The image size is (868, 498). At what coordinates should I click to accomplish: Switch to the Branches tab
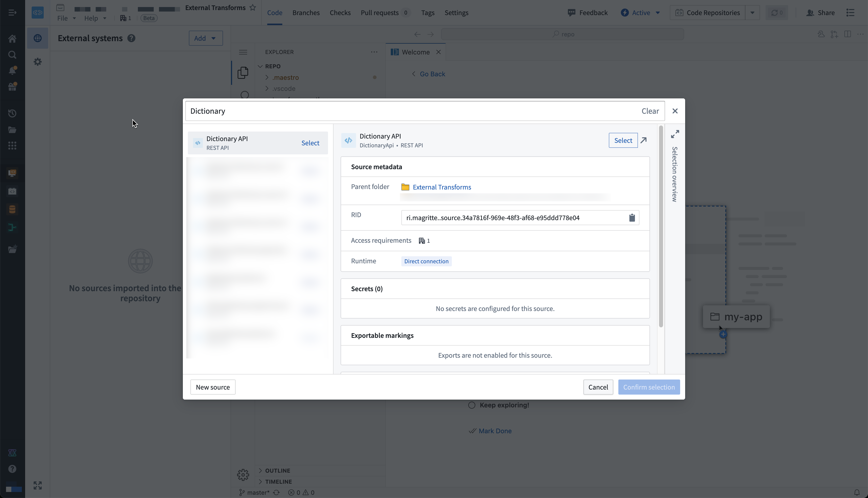tap(306, 13)
